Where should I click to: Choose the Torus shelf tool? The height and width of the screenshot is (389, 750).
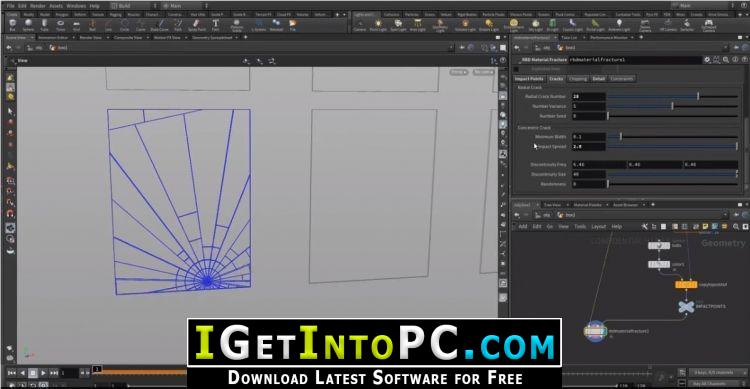click(x=60, y=25)
